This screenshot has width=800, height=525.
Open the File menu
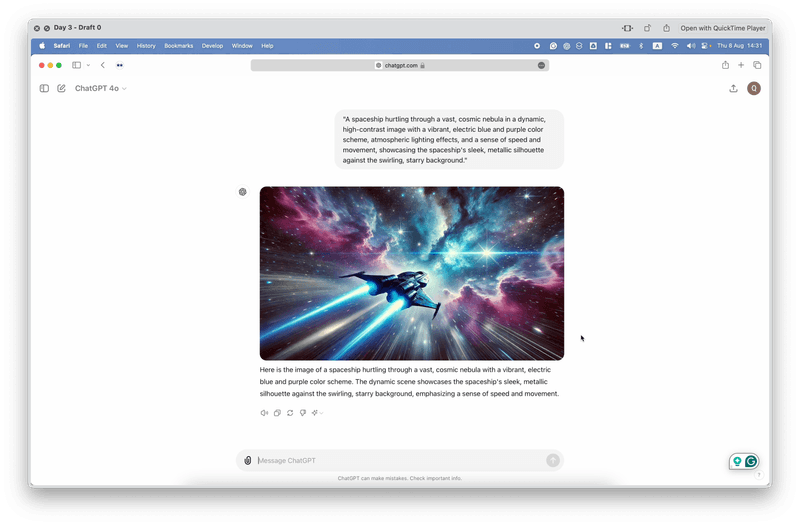[83, 46]
